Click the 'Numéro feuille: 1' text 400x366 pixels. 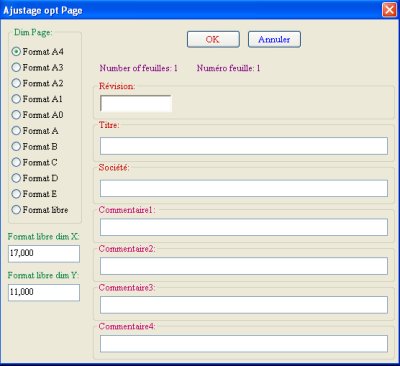[x=228, y=68]
